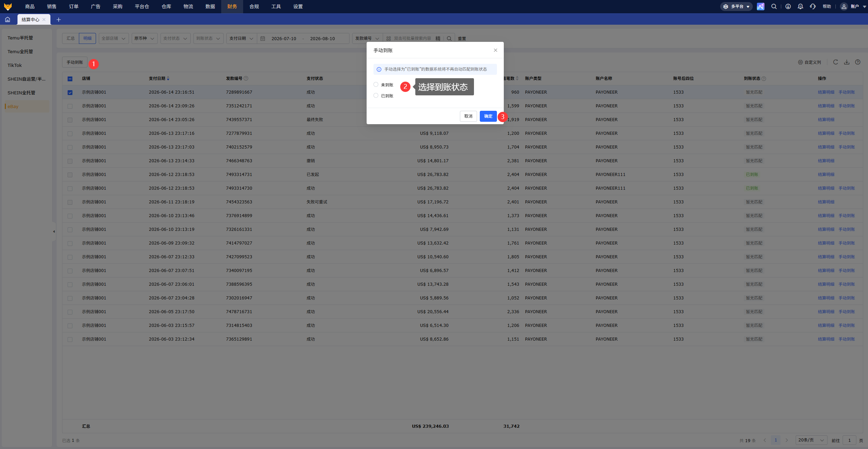Viewport: 868px width, 449px height.
Task: Sort by 支付日期 using the sort arrows
Action: (168, 79)
